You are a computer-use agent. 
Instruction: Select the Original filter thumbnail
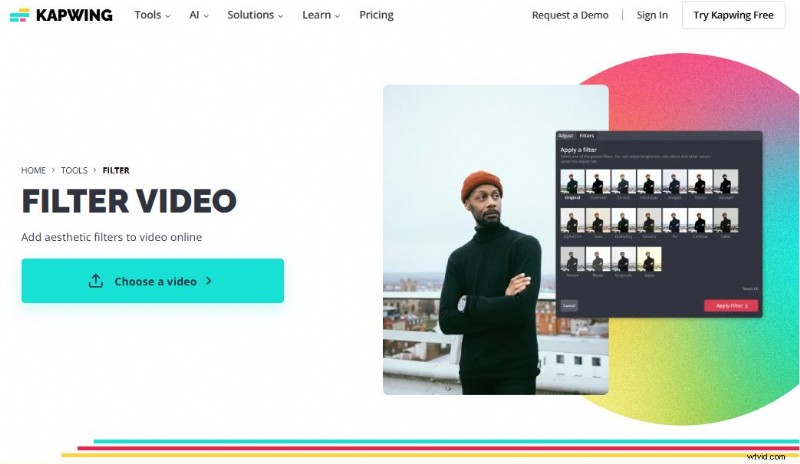point(573,183)
